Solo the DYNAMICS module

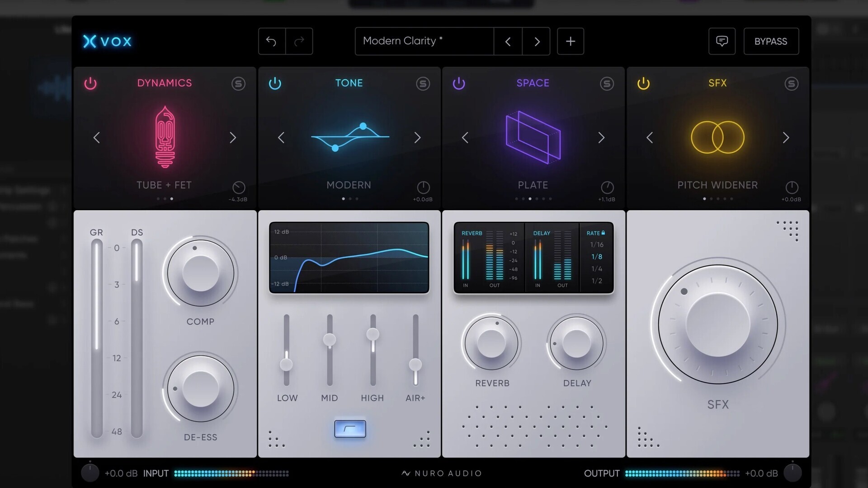(x=239, y=84)
